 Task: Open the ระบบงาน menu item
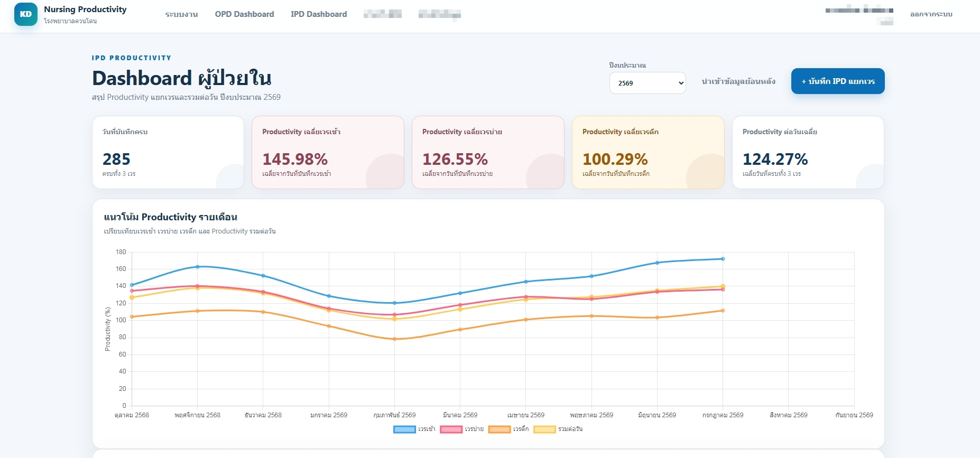coord(181,14)
